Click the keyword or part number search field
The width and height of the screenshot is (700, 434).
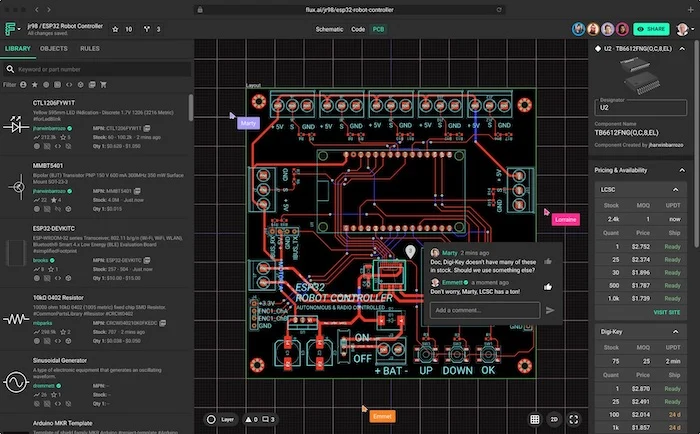coord(97,69)
